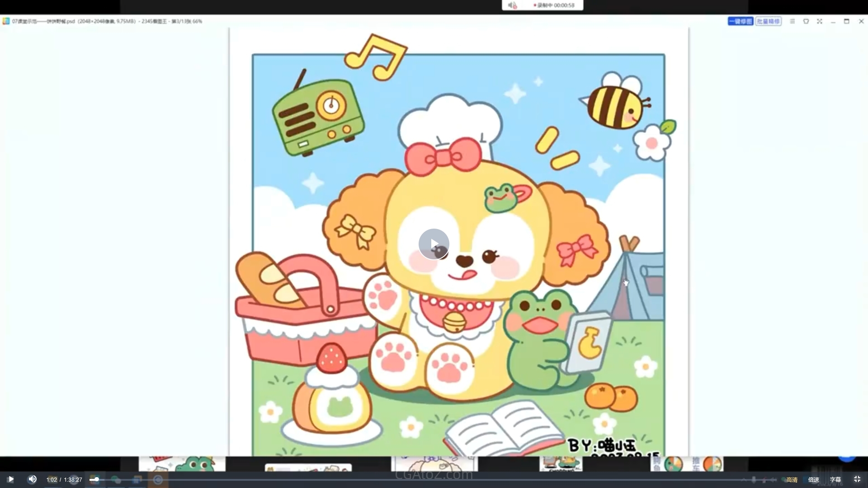Mute the video volume speaker icon
This screenshot has height=488, width=868.
tap(32, 479)
